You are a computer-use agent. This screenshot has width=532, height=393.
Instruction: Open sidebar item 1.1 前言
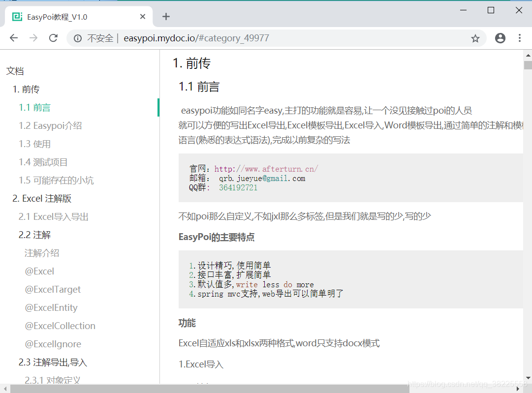tap(34, 108)
